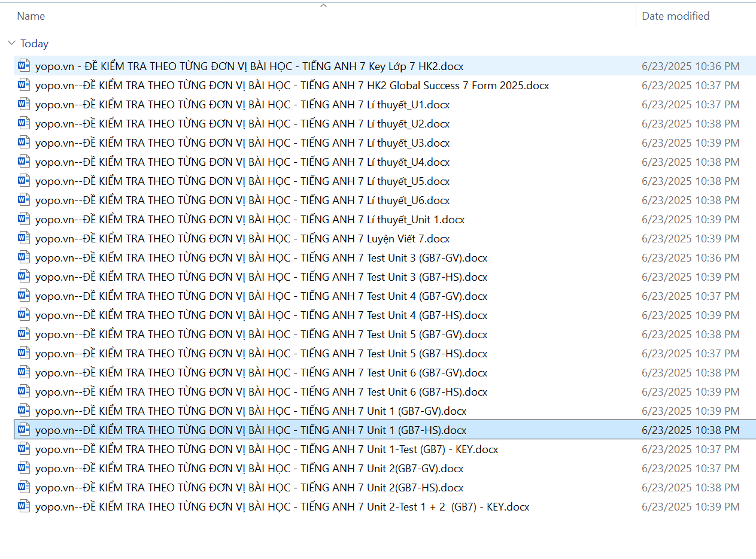The height and width of the screenshot is (559, 756).
Task: Select the Lí thuyết_U4.docx file name
Action: [x=242, y=162]
